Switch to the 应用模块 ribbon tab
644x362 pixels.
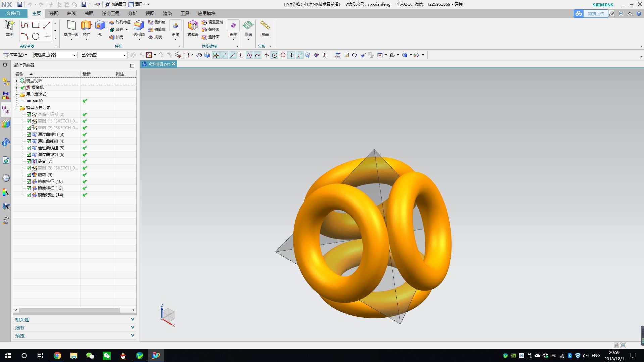pos(207,13)
